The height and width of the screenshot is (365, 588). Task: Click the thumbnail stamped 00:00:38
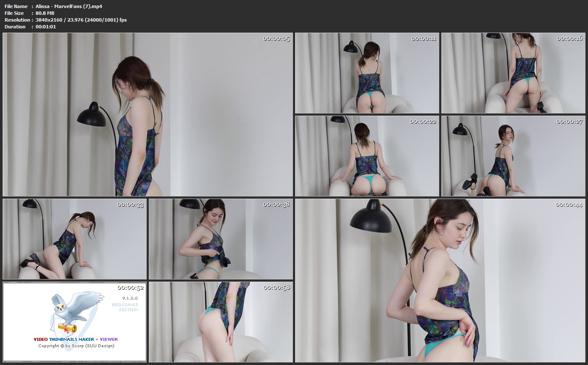pyautogui.click(x=221, y=239)
